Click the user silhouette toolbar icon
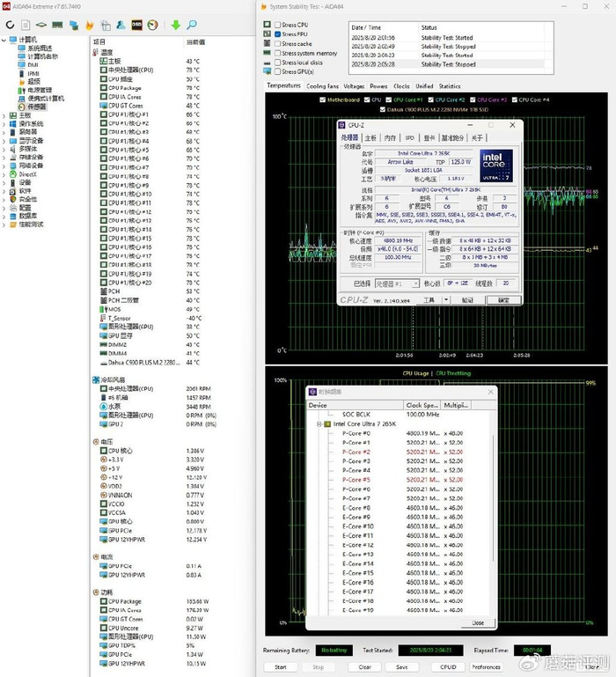The width and height of the screenshot is (616, 677). click(x=121, y=25)
